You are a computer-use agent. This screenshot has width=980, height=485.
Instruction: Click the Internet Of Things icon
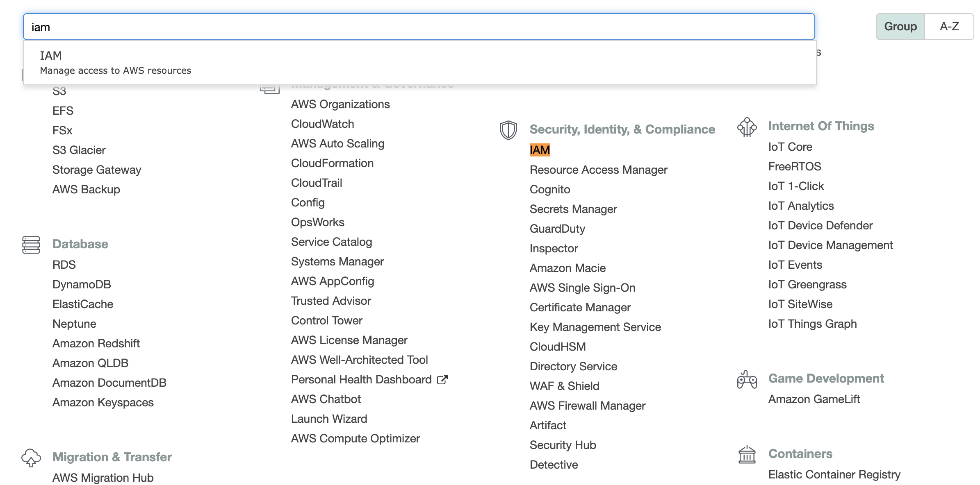(x=747, y=127)
